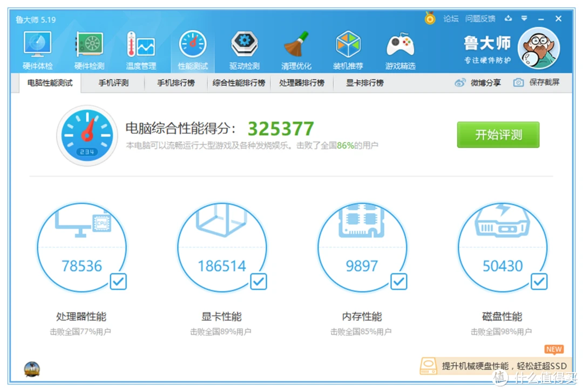
Task: Open the 装机推荐 cube icon
Action: pyautogui.click(x=348, y=50)
